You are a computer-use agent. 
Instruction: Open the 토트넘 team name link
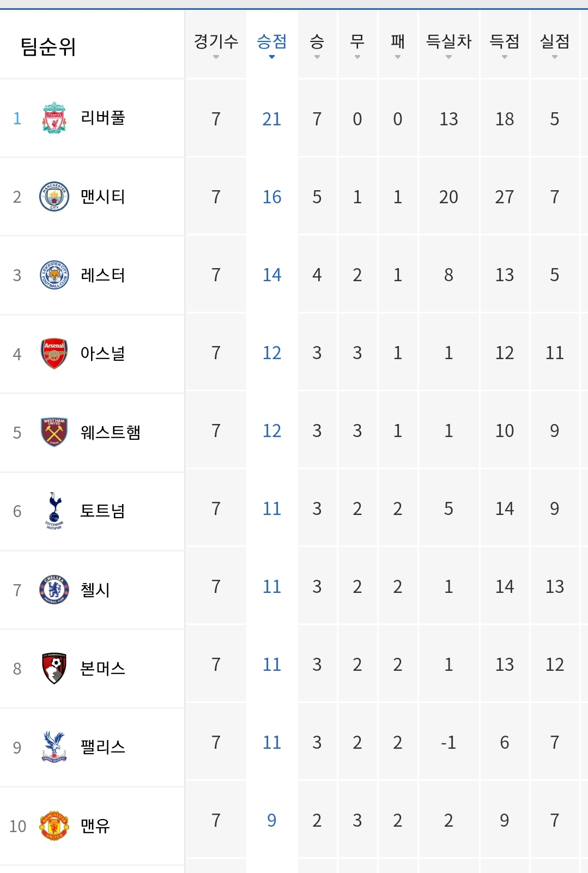103,511
